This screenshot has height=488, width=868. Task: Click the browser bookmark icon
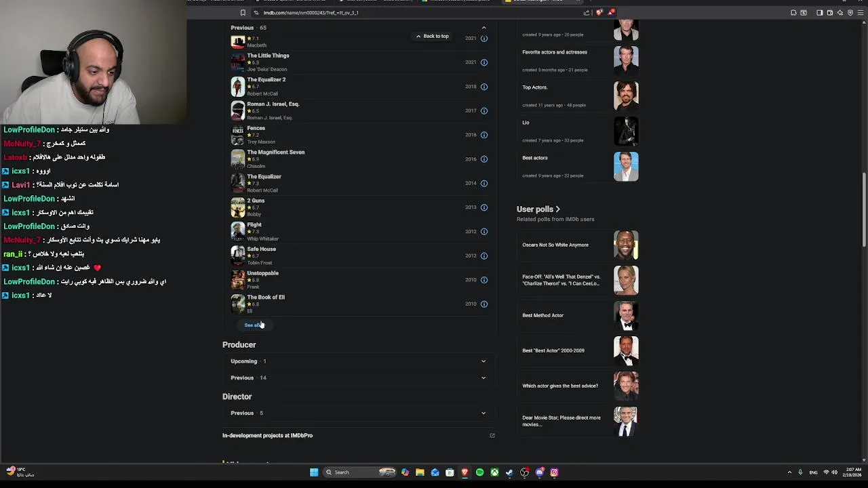[x=243, y=12]
